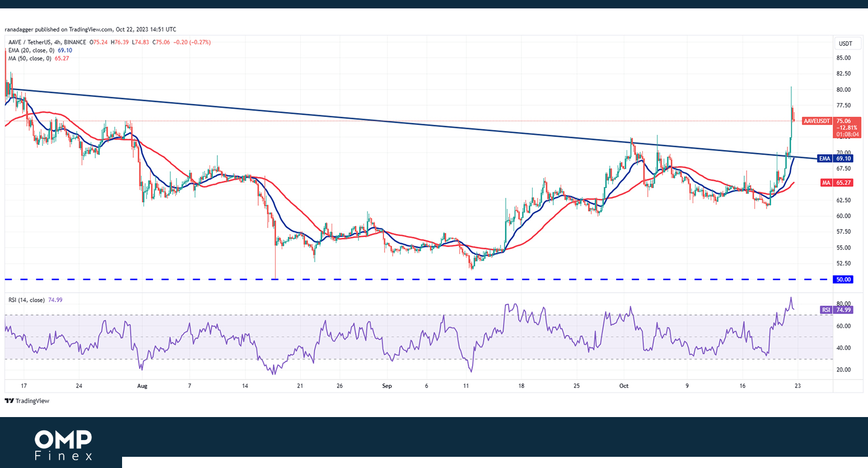Select the AAVE / TetherUS, 4h, BINANCE legend title

tap(47, 42)
